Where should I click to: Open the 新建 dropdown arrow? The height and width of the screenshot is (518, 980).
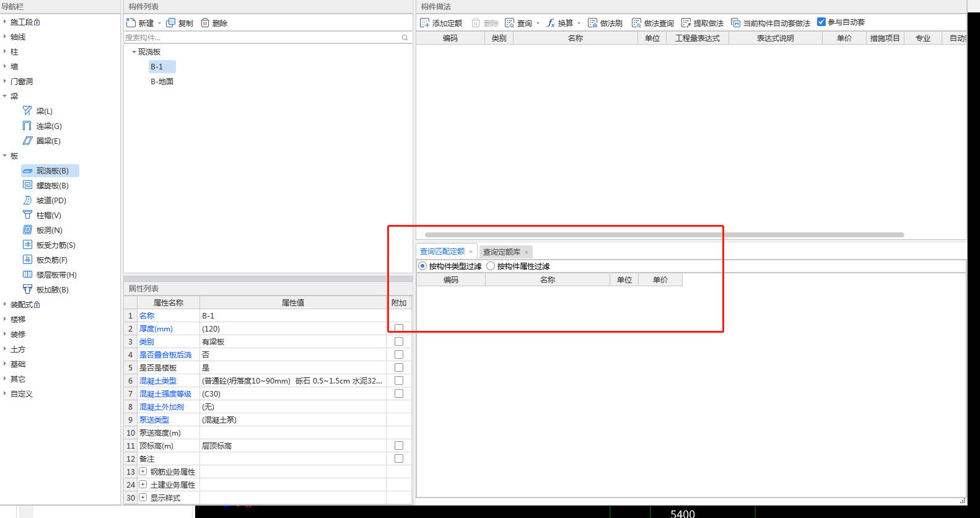click(159, 24)
